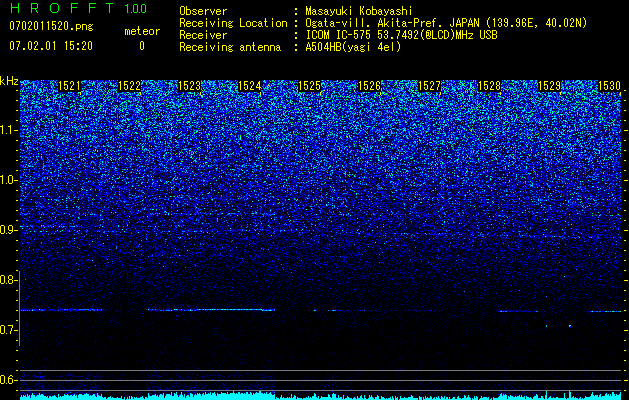
Task: Click the Receiving antenna A504HB text
Action: (x=353, y=47)
